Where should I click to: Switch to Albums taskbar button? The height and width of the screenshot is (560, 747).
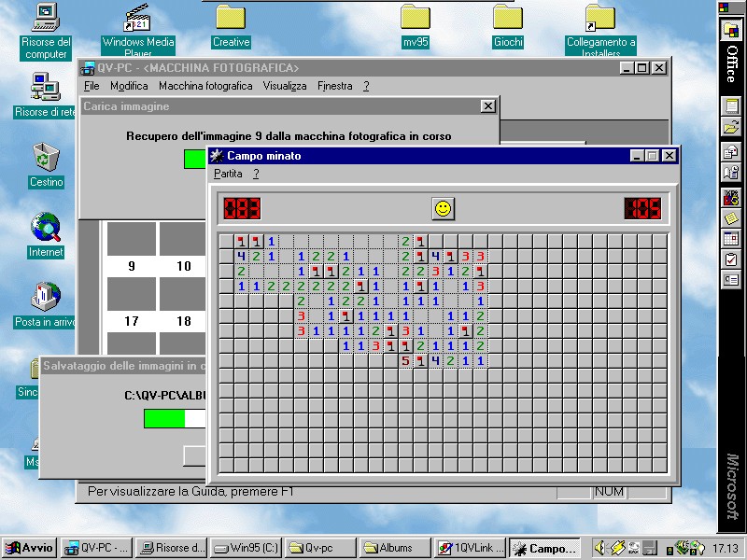(394, 548)
